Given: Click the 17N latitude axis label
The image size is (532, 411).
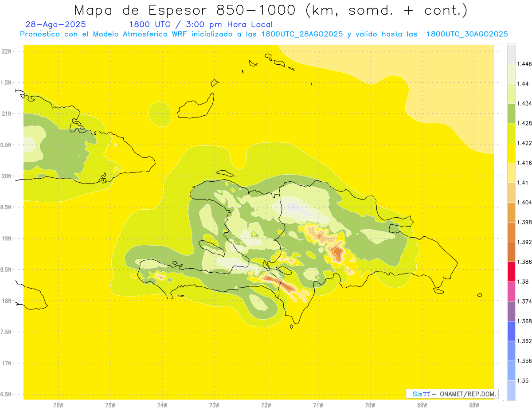Looking at the screenshot, I should coord(7,363).
